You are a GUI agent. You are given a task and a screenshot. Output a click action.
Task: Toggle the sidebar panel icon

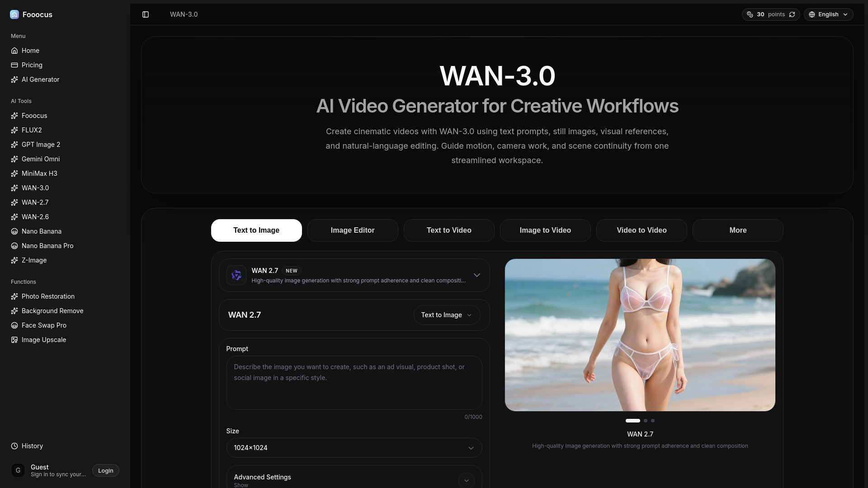point(146,14)
